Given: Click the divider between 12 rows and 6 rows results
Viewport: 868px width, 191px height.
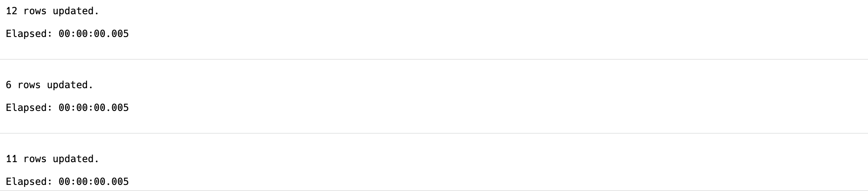Looking at the screenshot, I should [x=434, y=59].
